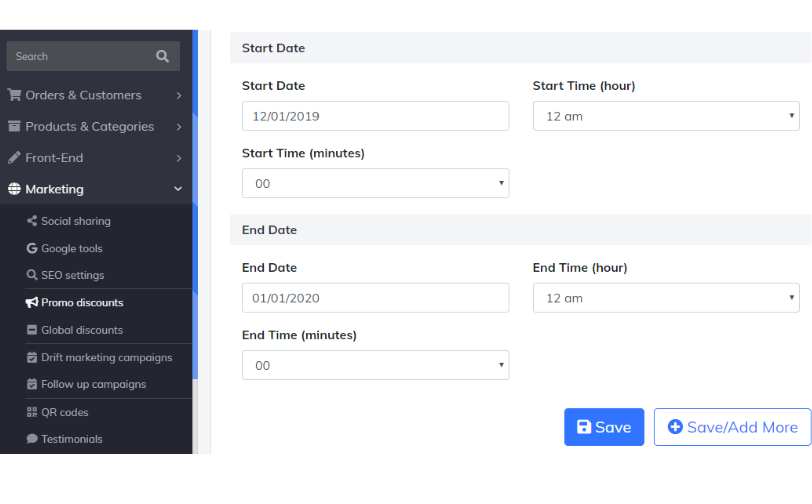Image resolution: width=812 pixels, height=504 pixels.
Task: Expand the Orders & Customers submenu arrow
Action: pos(179,95)
